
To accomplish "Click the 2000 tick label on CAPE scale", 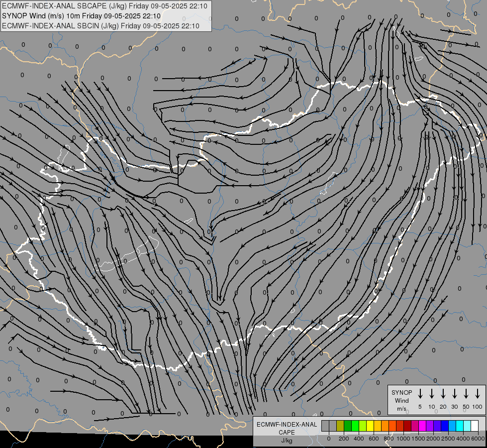I will (433, 439).
